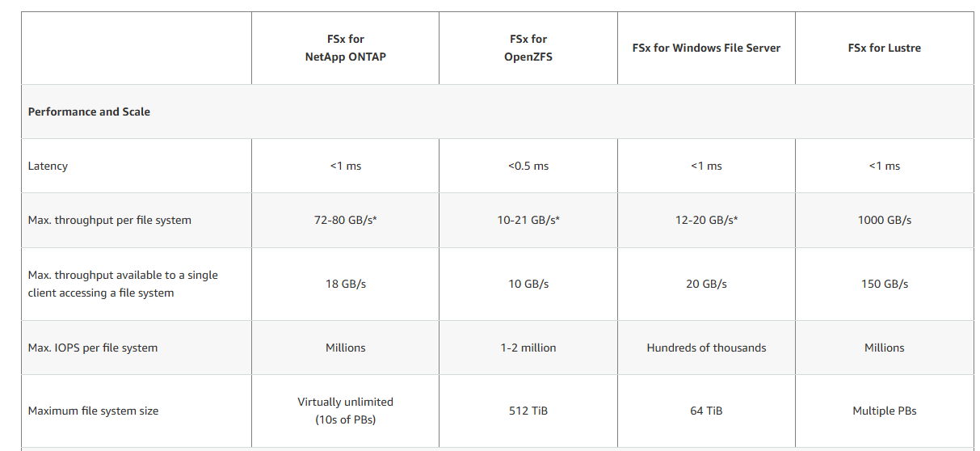Select the Multiple PBs cell for Lustre
980x451 pixels.
885,411
